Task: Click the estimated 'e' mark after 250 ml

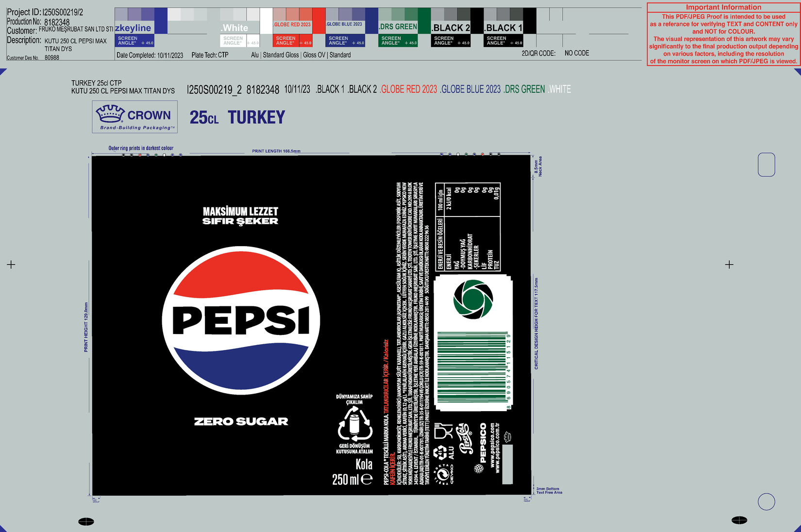Action: 367,479
